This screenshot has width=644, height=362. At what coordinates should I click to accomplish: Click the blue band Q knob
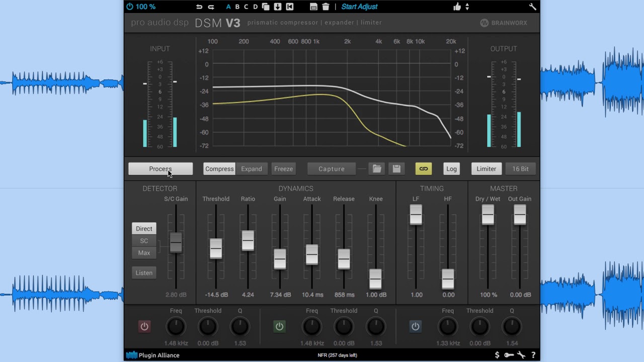click(512, 327)
